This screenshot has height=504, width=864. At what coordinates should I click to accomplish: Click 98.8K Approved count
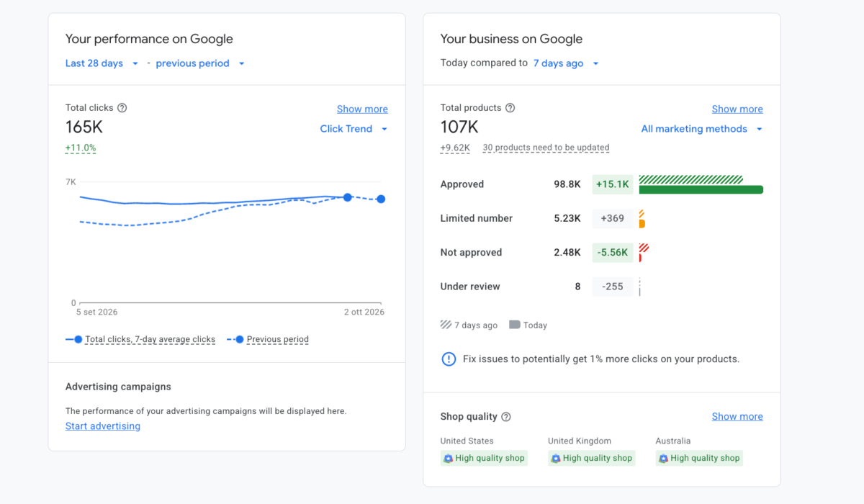[567, 184]
